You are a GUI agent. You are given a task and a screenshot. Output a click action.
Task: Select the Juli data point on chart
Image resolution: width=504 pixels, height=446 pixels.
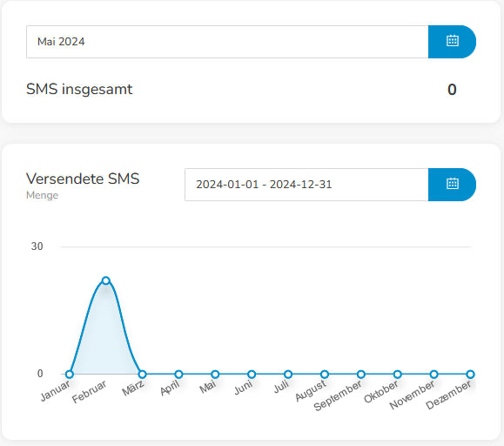(288, 375)
